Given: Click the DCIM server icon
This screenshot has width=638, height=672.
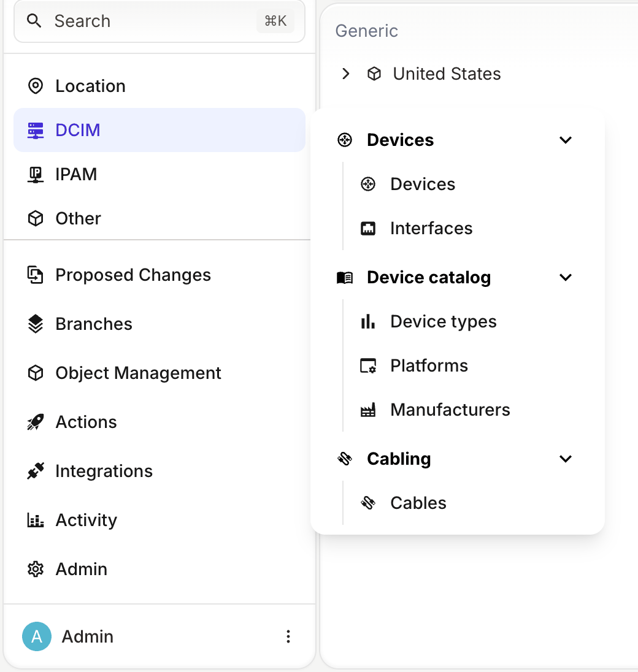Looking at the screenshot, I should (36, 130).
